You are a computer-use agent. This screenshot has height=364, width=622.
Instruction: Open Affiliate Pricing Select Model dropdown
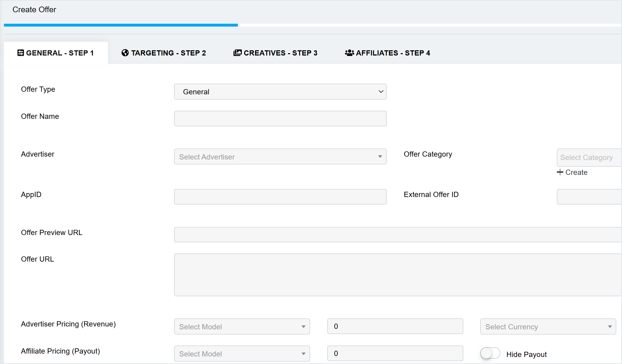pyautogui.click(x=242, y=354)
